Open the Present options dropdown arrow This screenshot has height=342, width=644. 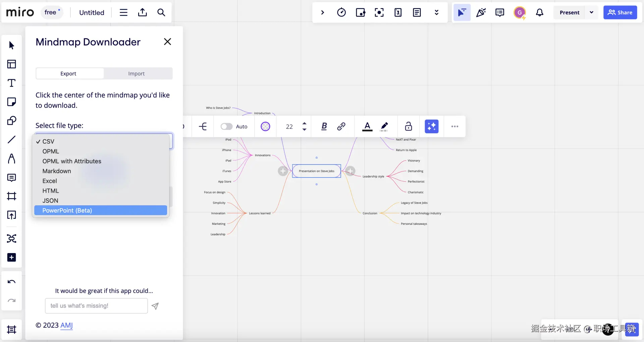point(591,12)
